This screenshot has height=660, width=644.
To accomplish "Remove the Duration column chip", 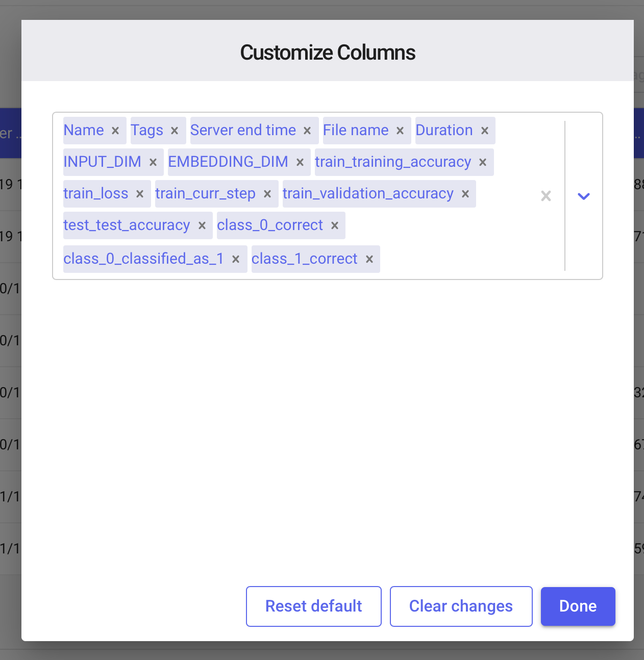I will [485, 131].
